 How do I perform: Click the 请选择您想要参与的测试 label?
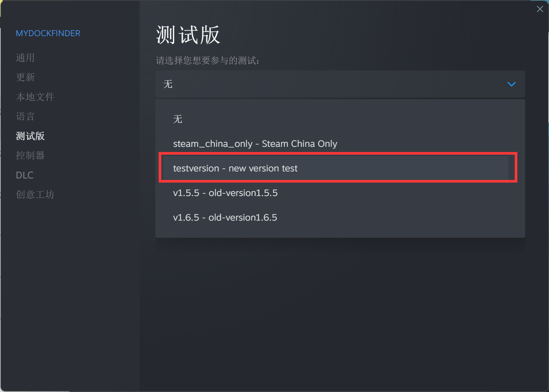tap(207, 60)
